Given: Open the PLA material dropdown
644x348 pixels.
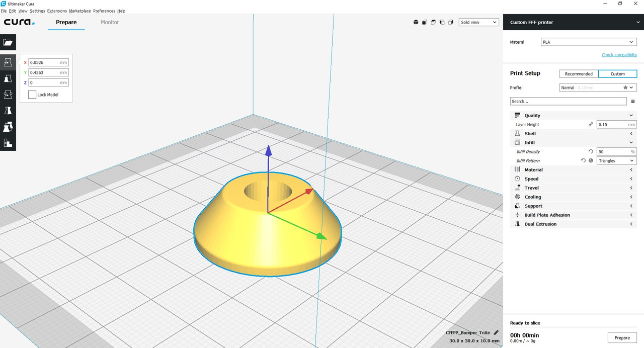Looking at the screenshot, I should click(589, 42).
